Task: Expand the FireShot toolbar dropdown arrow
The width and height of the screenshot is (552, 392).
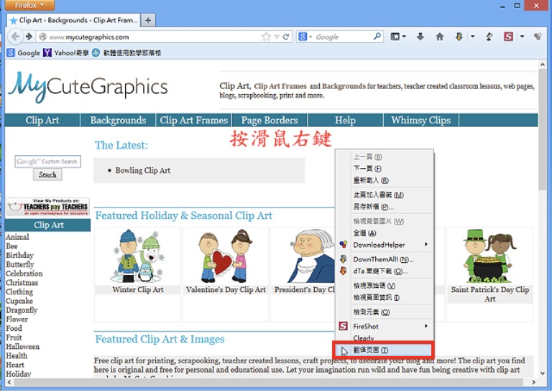Action: [522, 36]
